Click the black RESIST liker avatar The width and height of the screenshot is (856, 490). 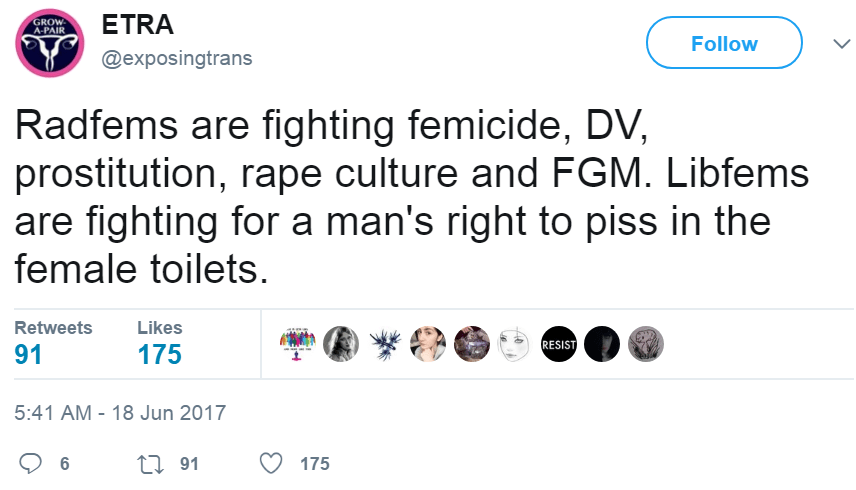tap(558, 344)
